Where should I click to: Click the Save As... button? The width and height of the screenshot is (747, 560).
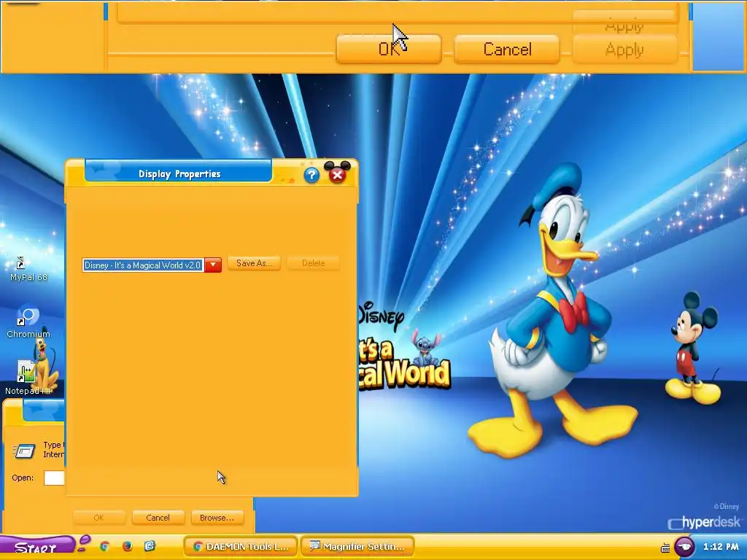[254, 262]
